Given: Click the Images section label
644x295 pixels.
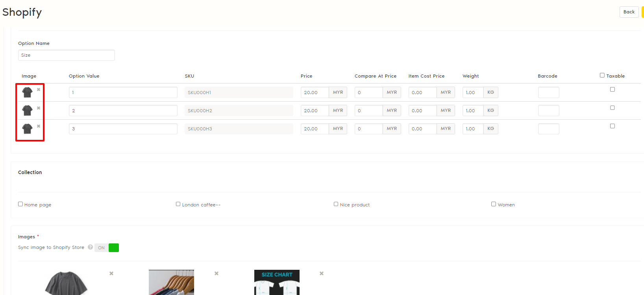Looking at the screenshot, I should [26, 237].
